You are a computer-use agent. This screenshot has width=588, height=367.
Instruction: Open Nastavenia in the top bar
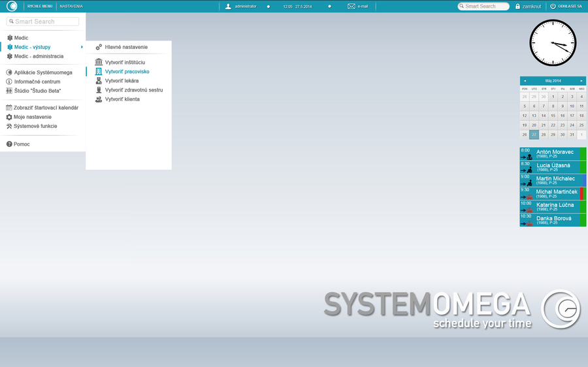pos(71,6)
